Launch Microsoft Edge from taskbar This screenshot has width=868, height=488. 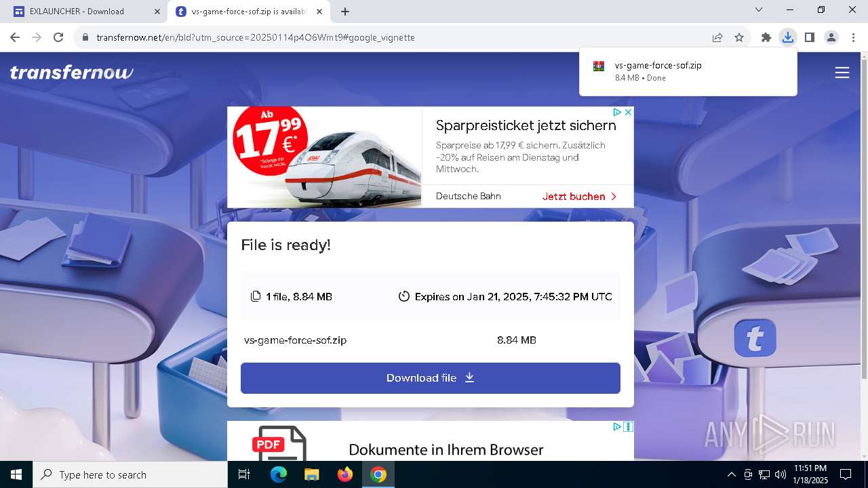tap(279, 474)
